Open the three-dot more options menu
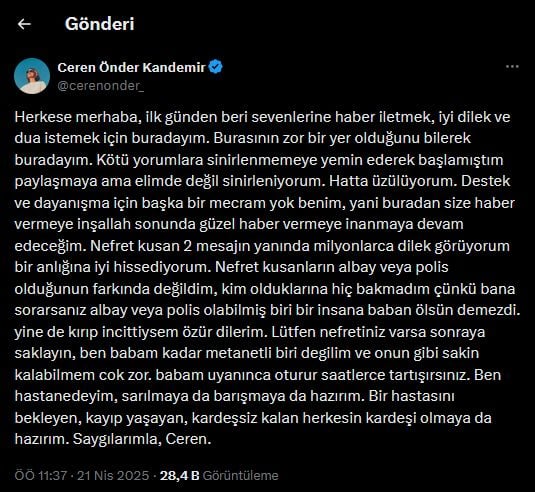535x492 pixels. click(x=512, y=67)
